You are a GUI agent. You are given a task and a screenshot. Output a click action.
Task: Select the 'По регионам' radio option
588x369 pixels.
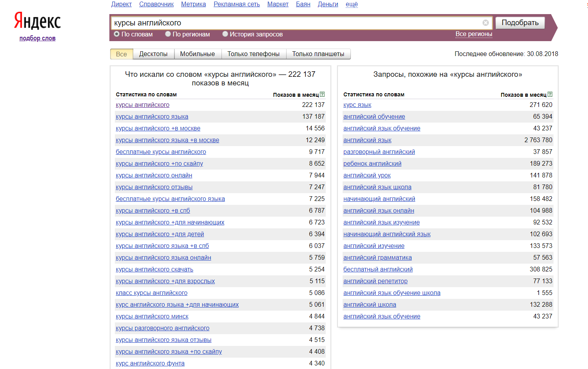point(168,34)
